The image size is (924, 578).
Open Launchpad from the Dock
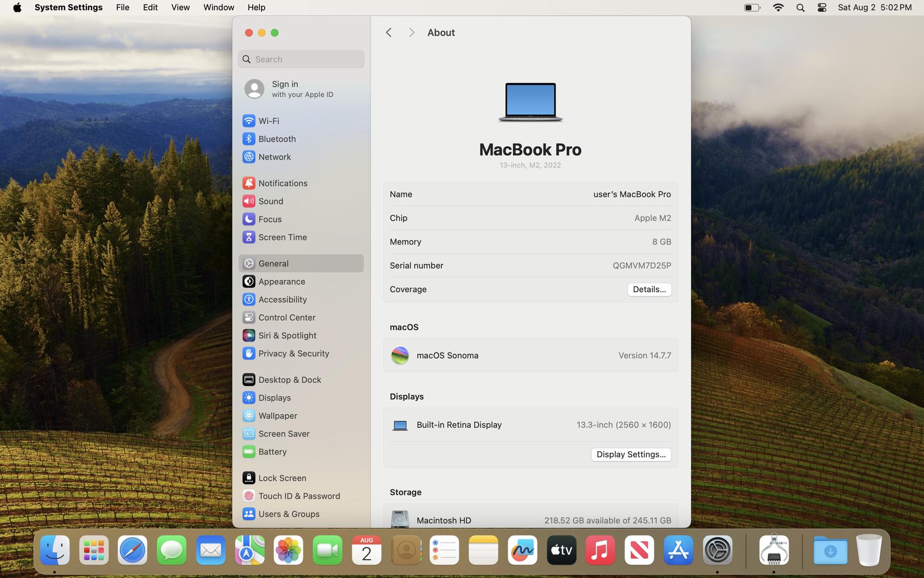click(94, 550)
